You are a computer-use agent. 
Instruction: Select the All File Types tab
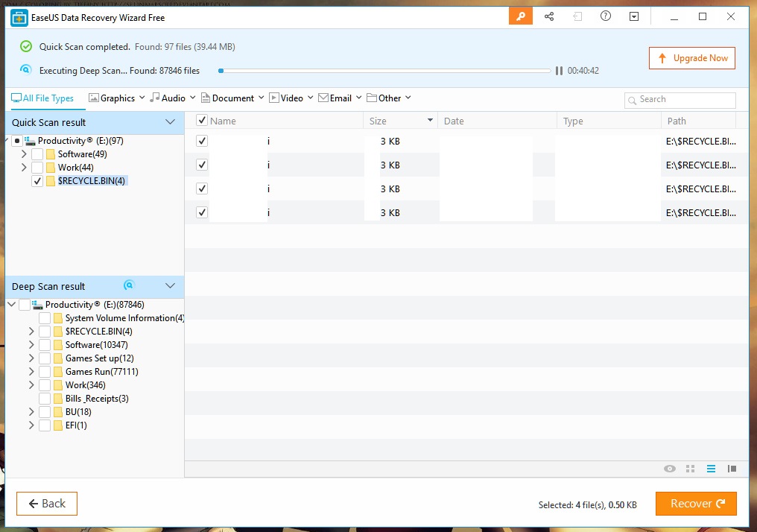pyautogui.click(x=42, y=98)
